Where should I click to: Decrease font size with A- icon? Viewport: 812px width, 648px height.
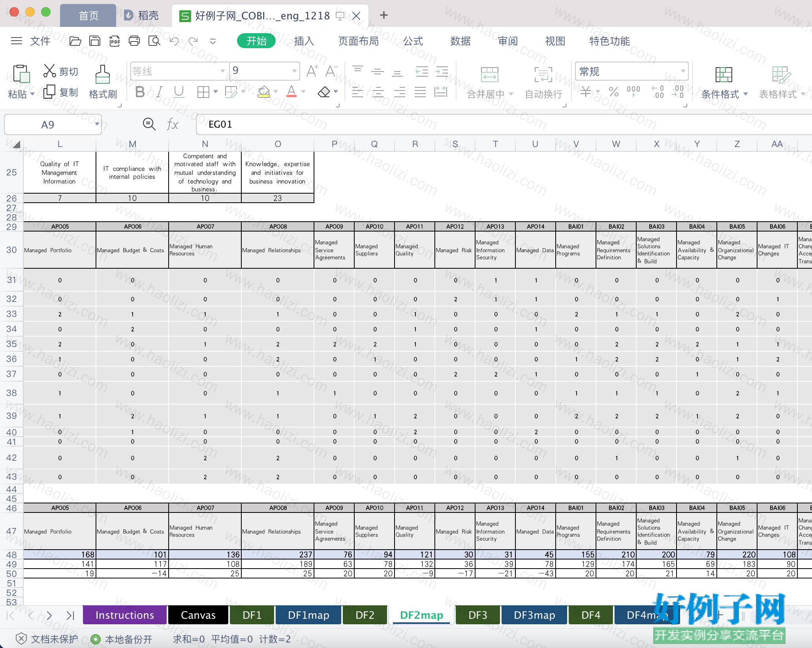point(331,71)
